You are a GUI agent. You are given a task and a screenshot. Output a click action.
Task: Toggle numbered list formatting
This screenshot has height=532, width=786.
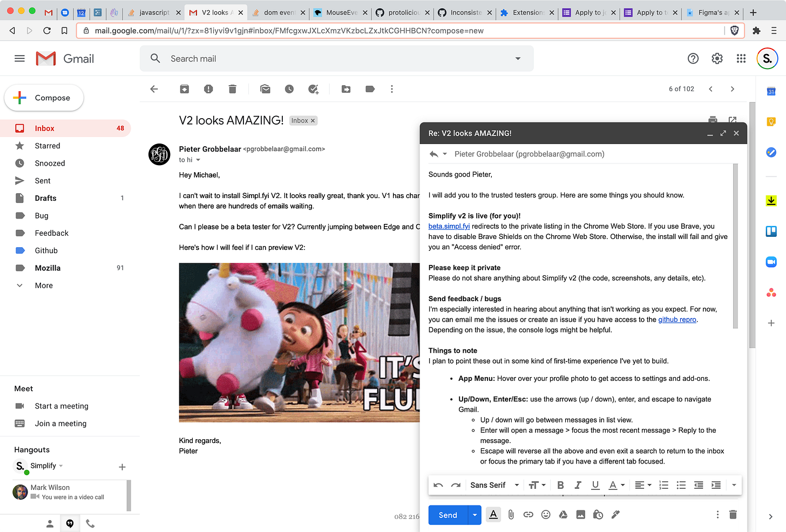coord(664,485)
